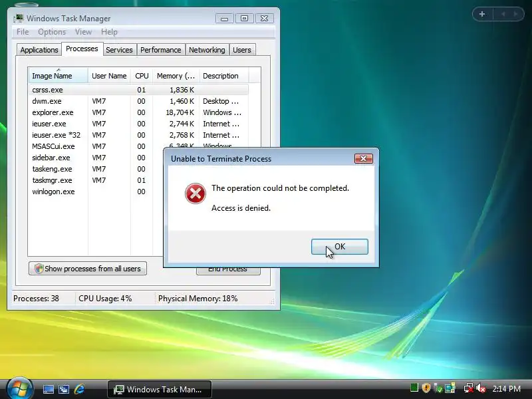Click the tray icon with a green check
The width and height of the screenshot is (532, 399).
[438, 388]
